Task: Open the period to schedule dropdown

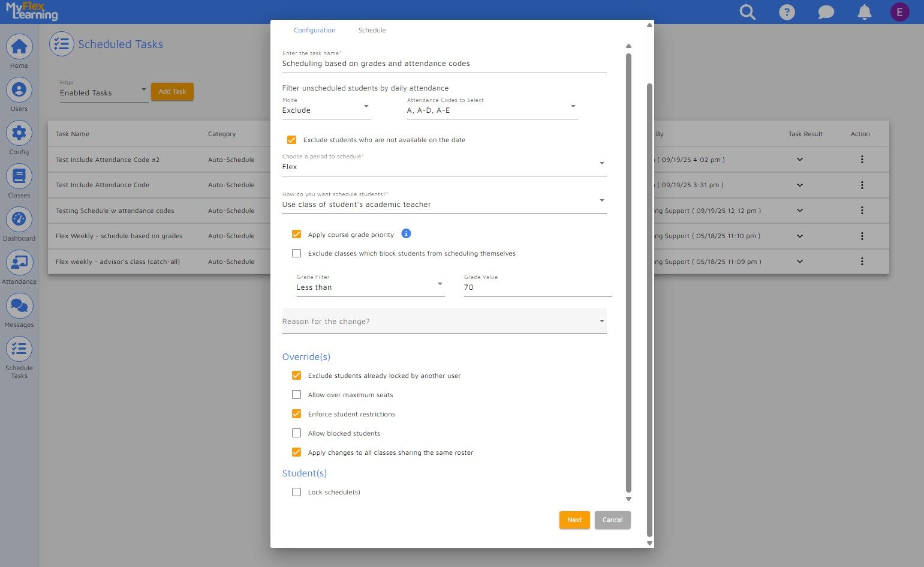Action: 444,164
